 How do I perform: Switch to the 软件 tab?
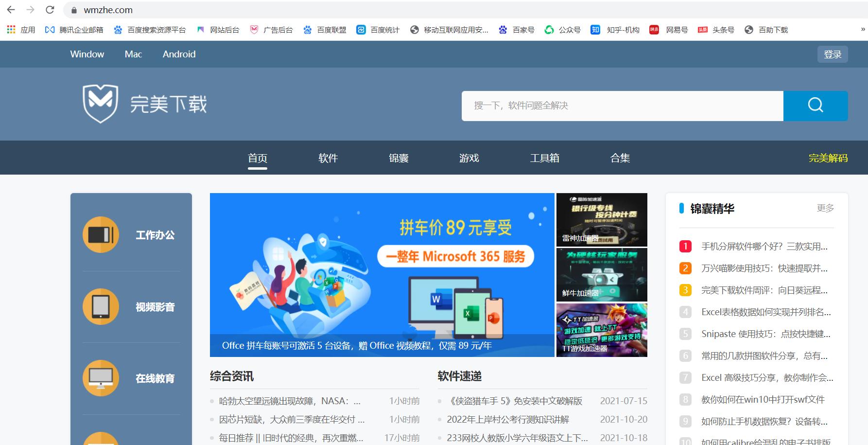328,158
